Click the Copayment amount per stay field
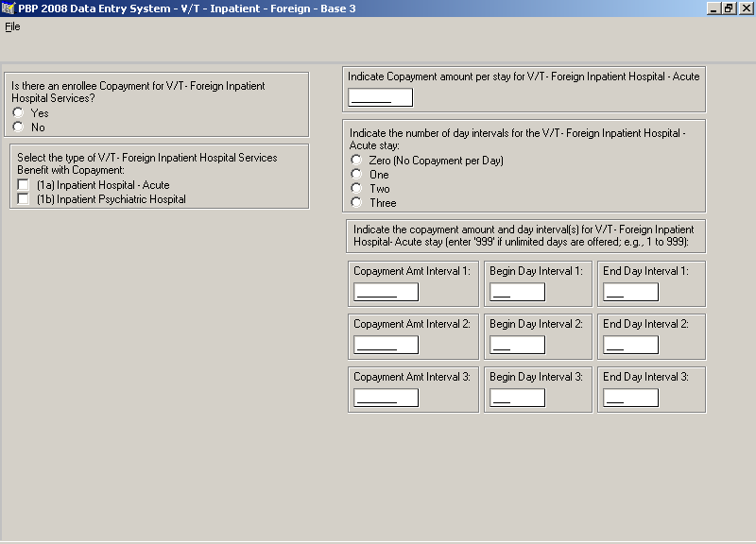Screen dimensions: 756x544 381,97
